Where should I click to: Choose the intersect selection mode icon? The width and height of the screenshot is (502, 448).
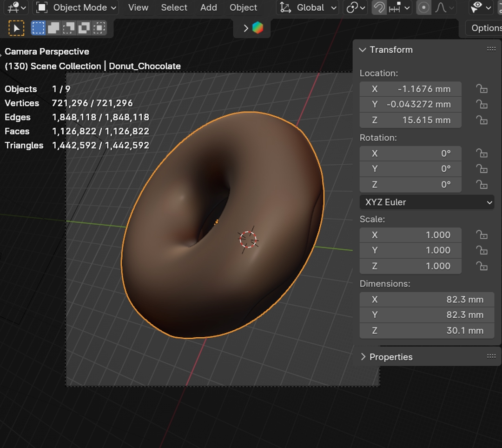(x=99, y=28)
